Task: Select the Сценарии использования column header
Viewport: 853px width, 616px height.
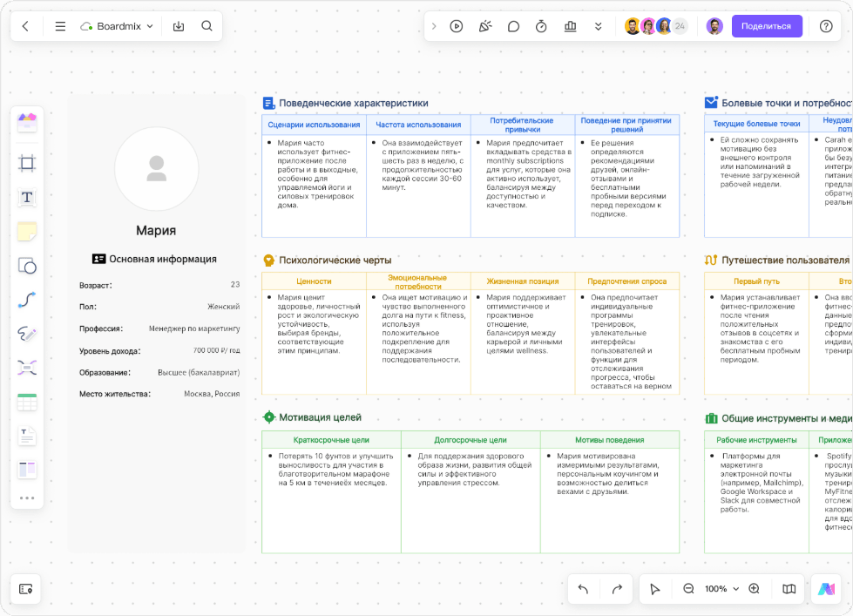Action: pyautogui.click(x=314, y=125)
